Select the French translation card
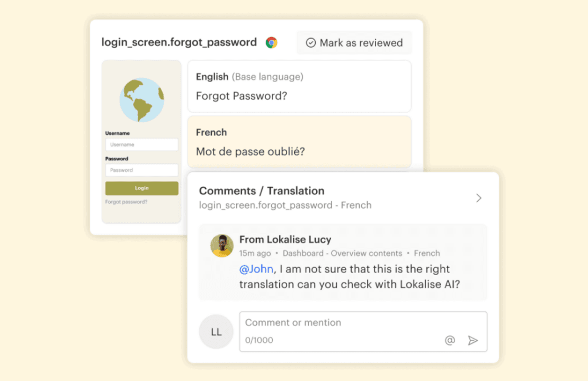Viewport: 588px width, 381px height. 299,142
